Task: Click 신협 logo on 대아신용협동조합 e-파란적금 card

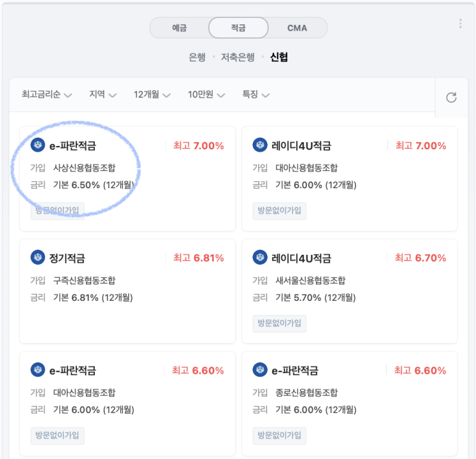Action: coord(38,370)
